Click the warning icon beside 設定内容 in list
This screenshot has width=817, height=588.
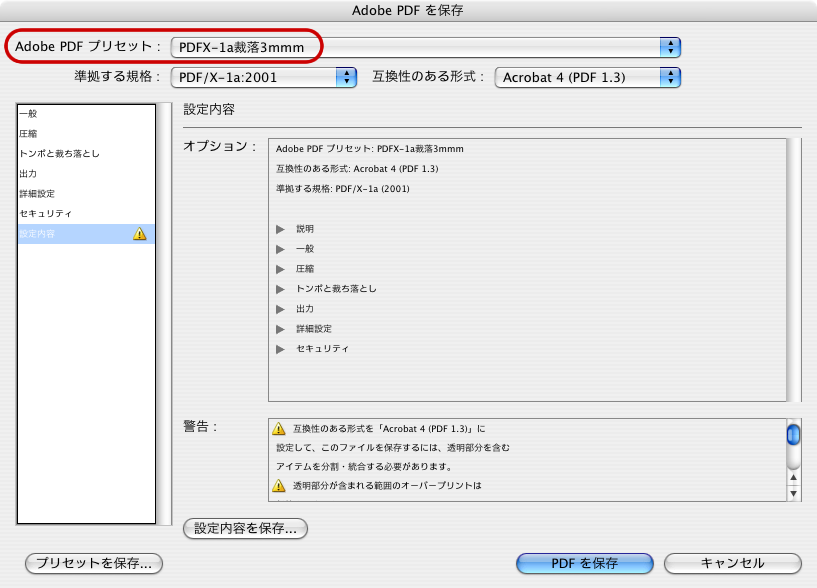coord(140,234)
